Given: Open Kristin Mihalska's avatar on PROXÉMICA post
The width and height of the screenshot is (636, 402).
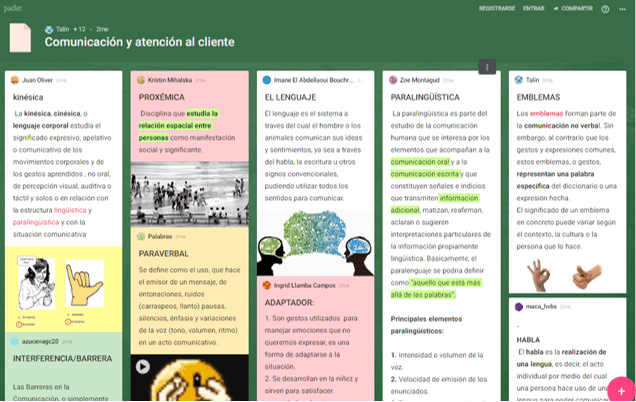Looking at the screenshot, I should [141, 80].
